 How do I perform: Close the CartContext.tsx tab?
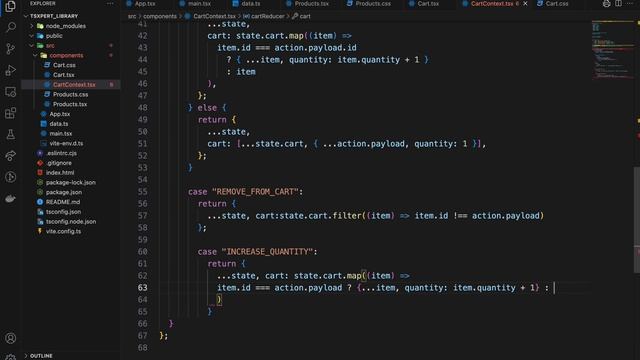525,3
